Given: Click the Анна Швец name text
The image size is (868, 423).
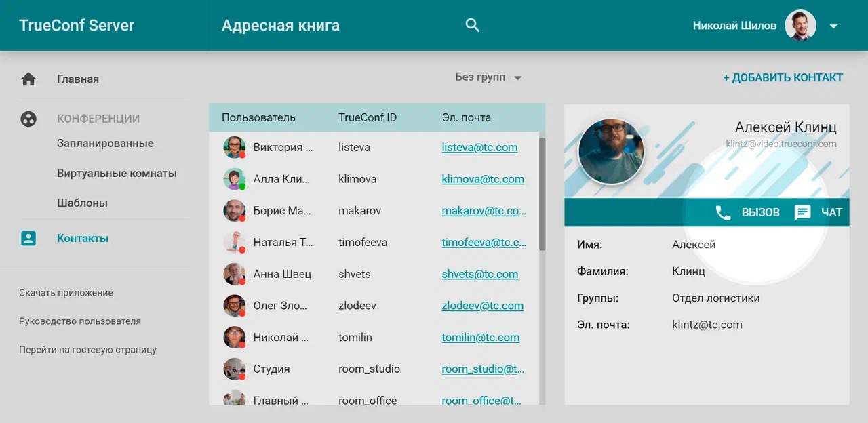Looking at the screenshot, I should pos(282,274).
